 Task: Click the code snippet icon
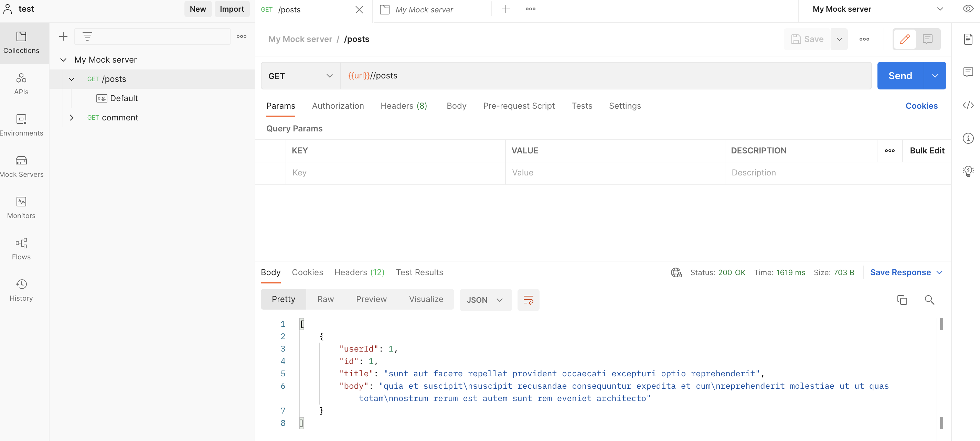[x=968, y=105]
